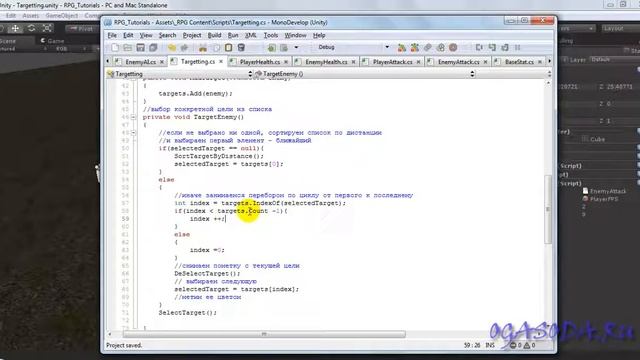Select EnemyAttack entry in Unity panel

click(x=604, y=191)
